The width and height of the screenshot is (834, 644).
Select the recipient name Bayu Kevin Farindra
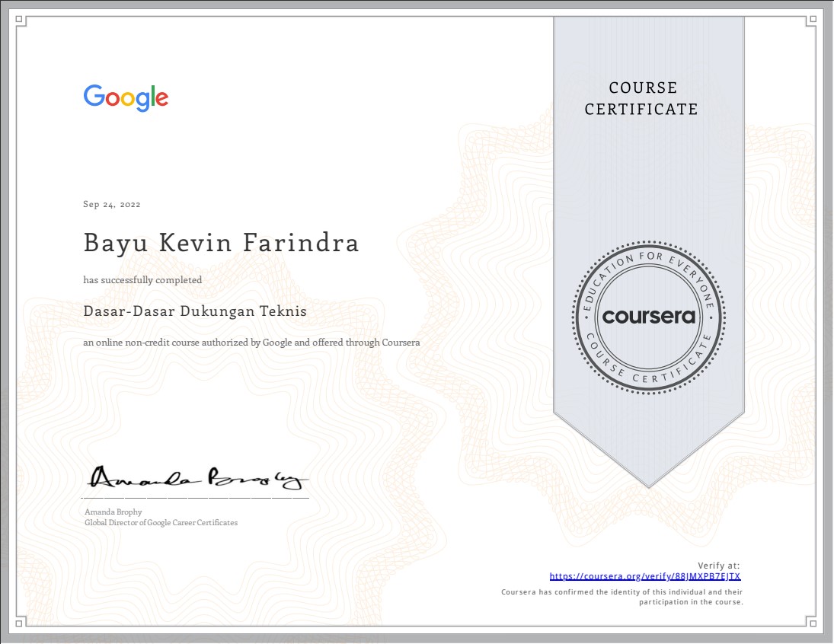click(x=221, y=243)
